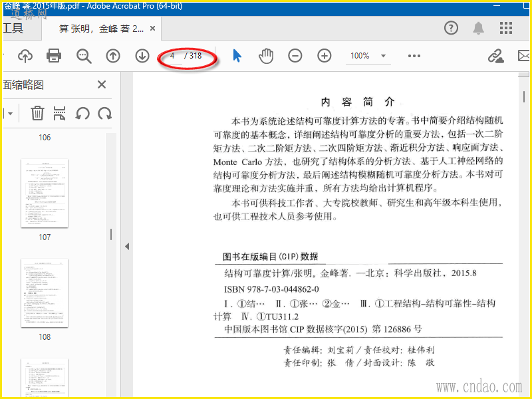Viewport: 532px width, 399px height.
Task: Print the document with printer icon
Action: coord(54,56)
